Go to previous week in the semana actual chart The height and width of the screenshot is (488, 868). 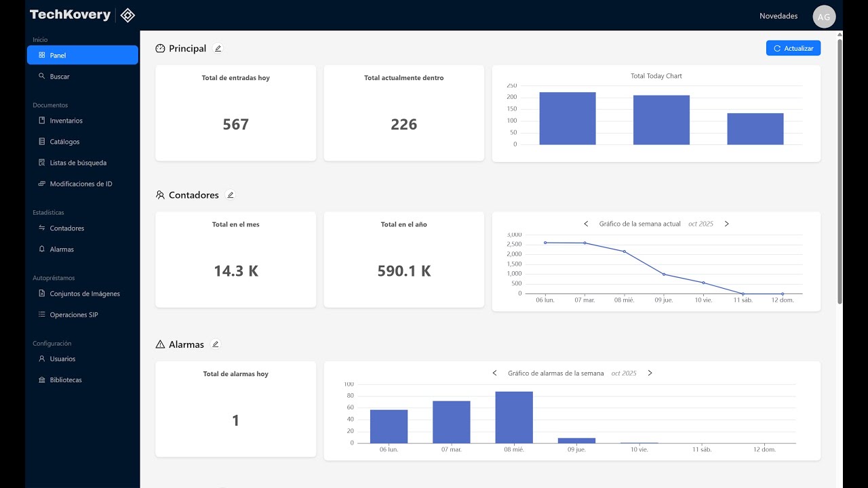click(x=587, y=224)
